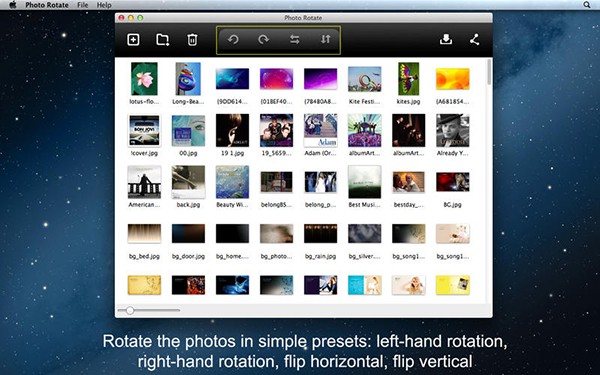600x375 pixels.
Task: Select the bg_silver... thumbnail
Action: pyautogui.click(x=364, y=233)
